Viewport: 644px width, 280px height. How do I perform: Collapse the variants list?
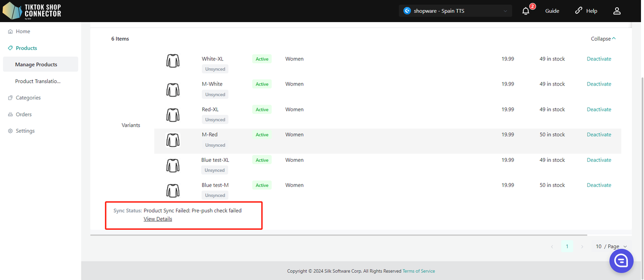click(603, 39)
